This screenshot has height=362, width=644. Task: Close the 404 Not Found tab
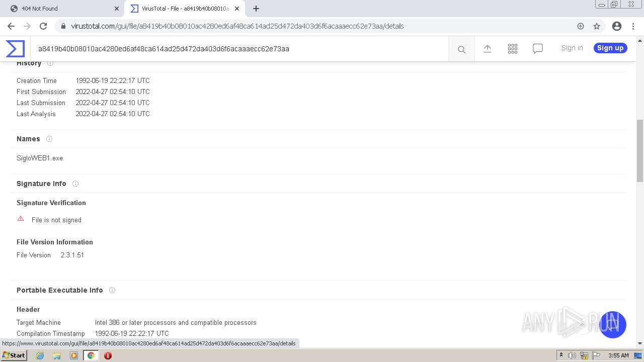tap(117, 9)
